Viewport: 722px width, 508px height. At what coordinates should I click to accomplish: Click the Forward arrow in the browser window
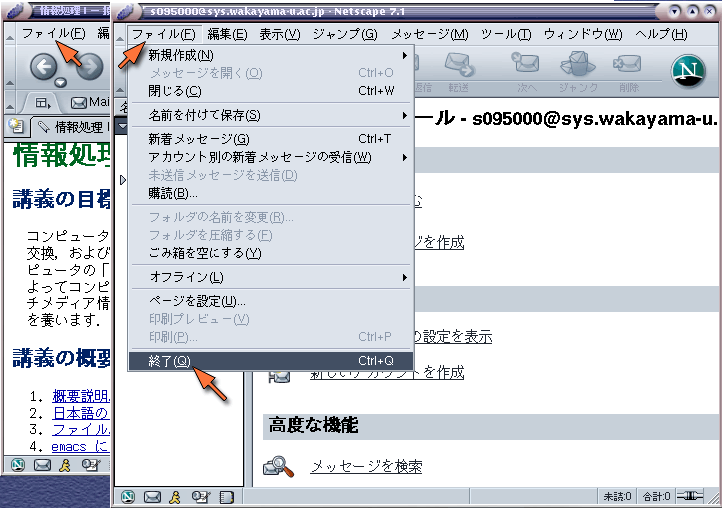pyautogui.click(x=90, y=66)
